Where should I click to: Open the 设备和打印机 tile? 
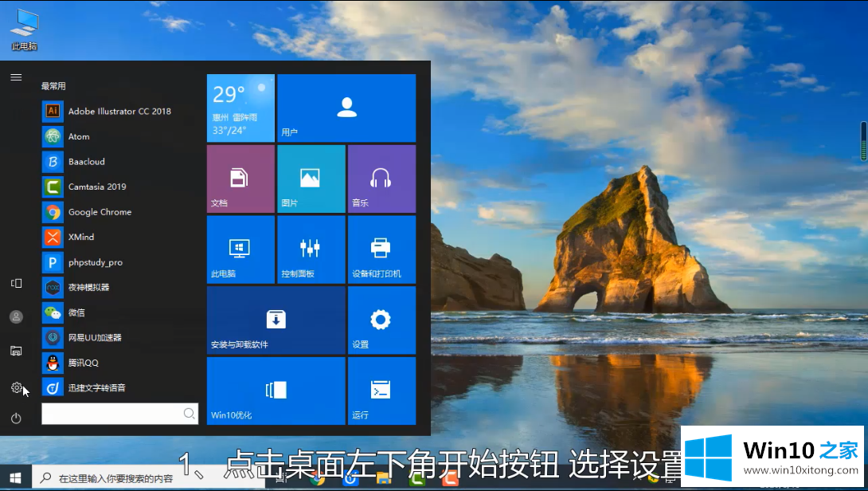point(382,249)
